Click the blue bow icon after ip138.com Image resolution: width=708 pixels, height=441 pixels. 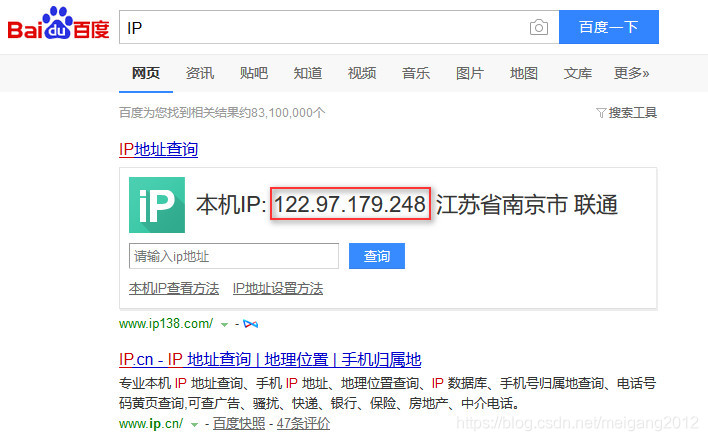point(251,324)
